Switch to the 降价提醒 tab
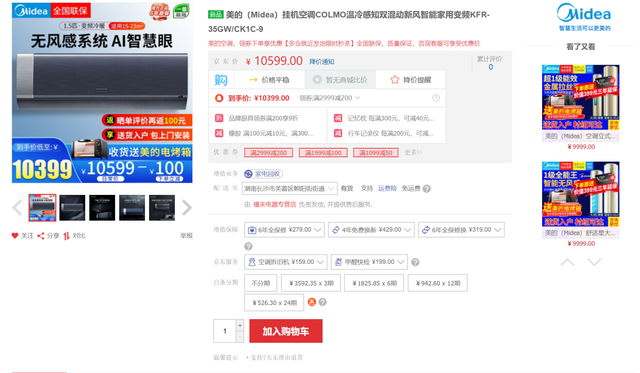Image resolution: width=640 pixels, height=373 pixels. pos(411,80)
